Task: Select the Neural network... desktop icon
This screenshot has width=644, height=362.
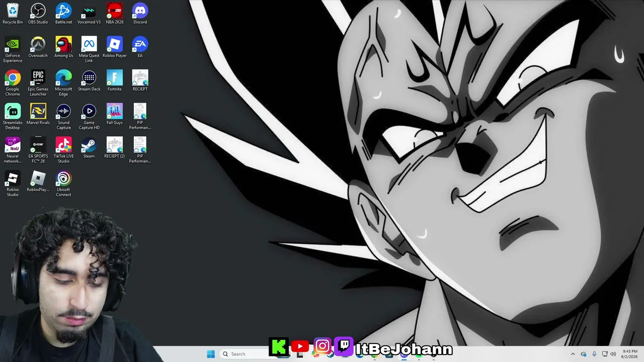Action: point(13,150)
